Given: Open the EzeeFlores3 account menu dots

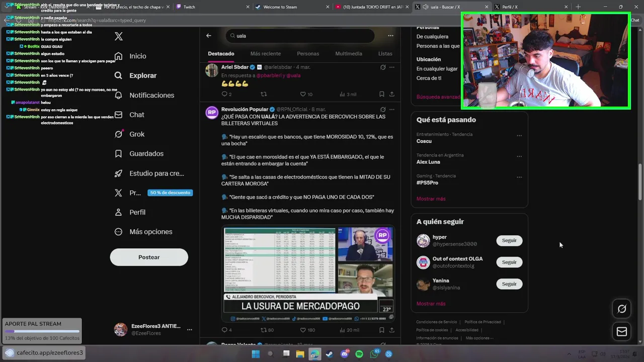Looking at the screenshot, I should pyautogui.click(x=190, y=330).
